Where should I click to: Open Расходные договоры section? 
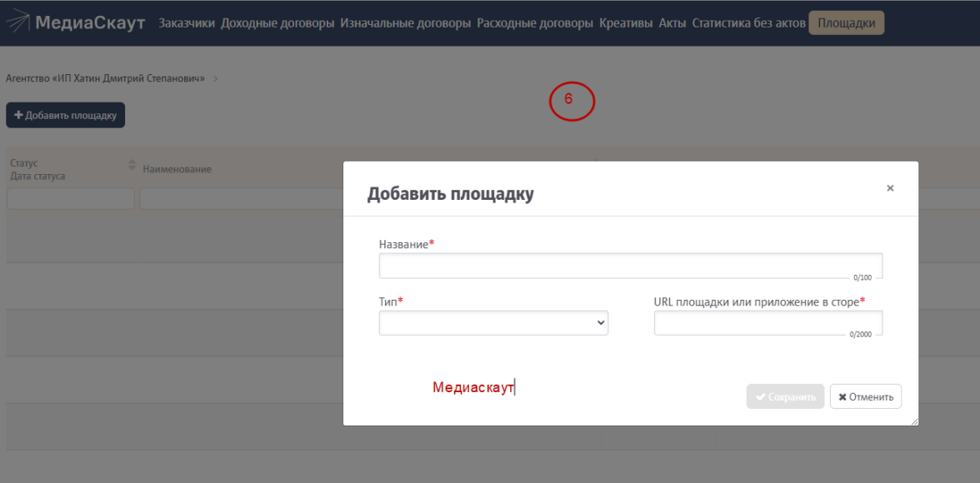click(x=535, y=23)
